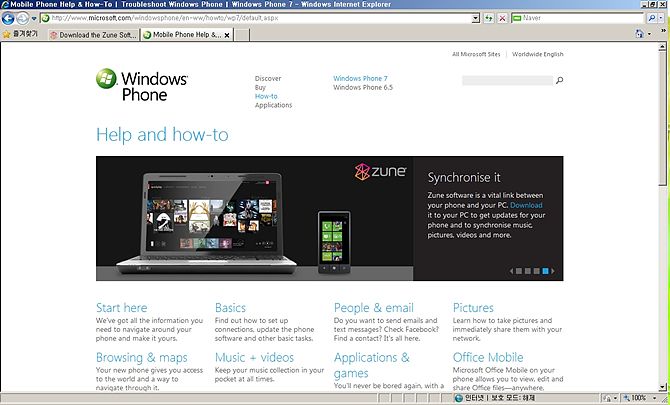This screenshot has height=405, width=670.
Task: Click the site search magnifier icon
Action: [559, 80]
